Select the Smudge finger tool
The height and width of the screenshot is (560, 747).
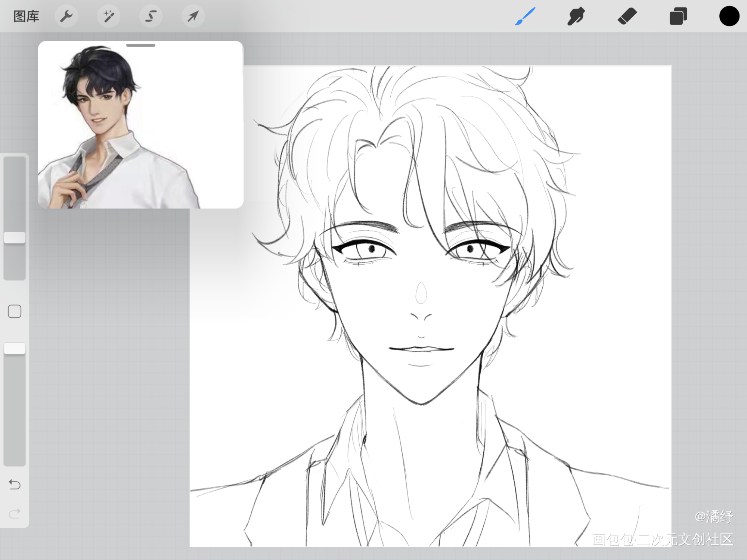tap(576, 16)
